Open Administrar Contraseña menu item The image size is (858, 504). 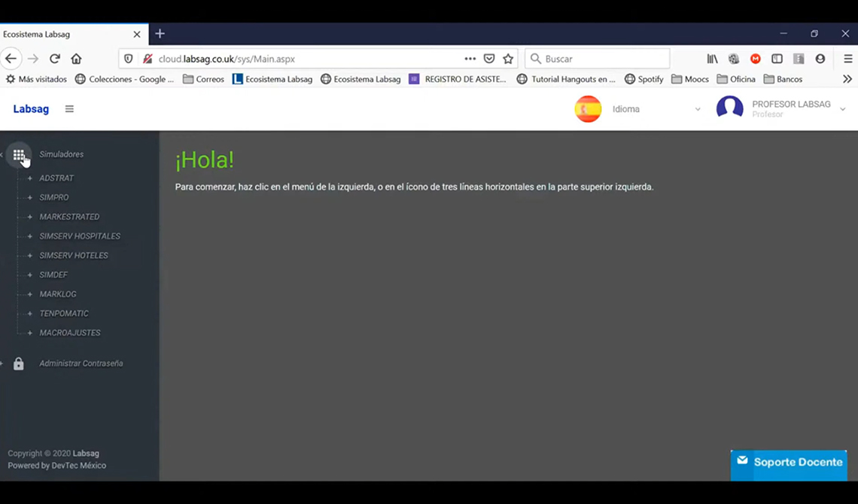pyautogui.click(x=81, y=363)
